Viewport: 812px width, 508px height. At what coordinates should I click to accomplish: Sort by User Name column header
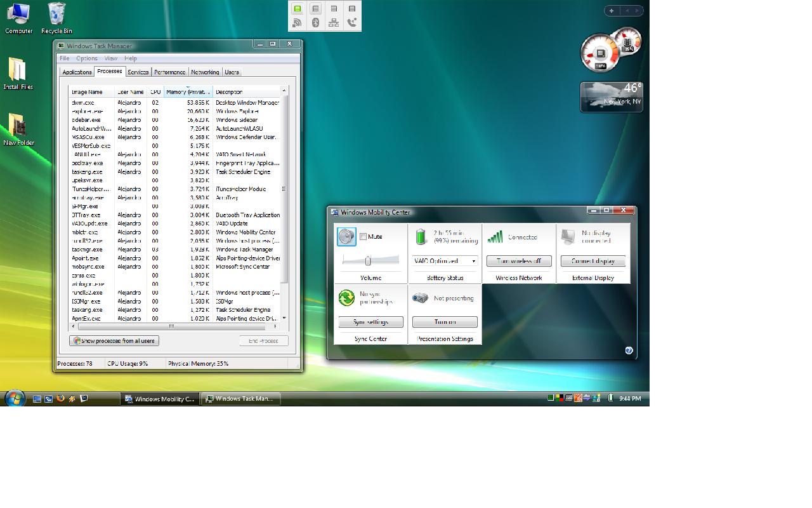coord(131,92)
